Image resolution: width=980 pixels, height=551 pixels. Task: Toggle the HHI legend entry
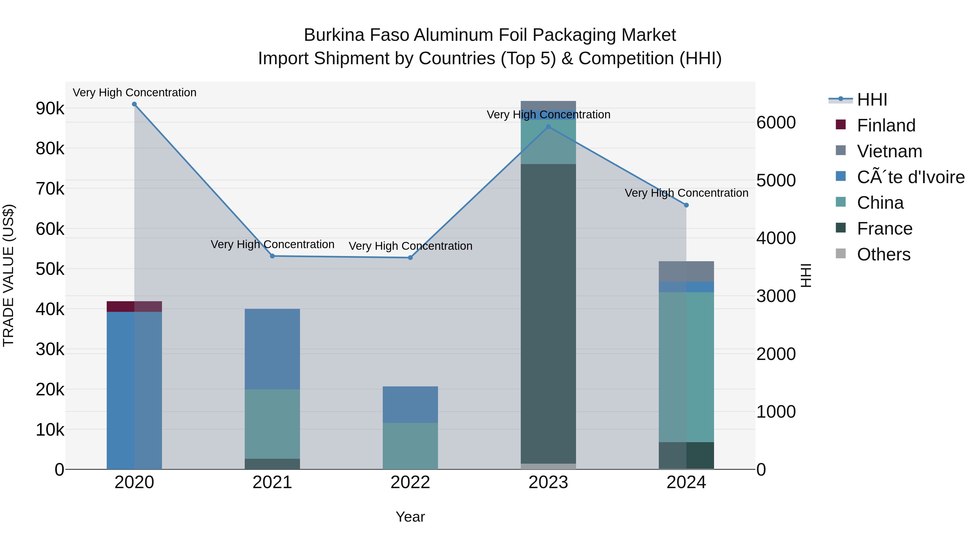(x=858, y=100)
